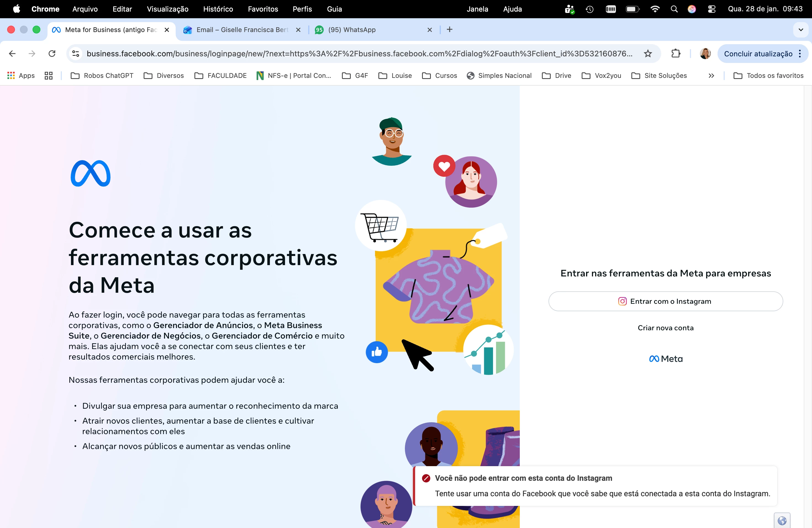Open Chrome three-dots menu
Viewport: 812px width, 528px height.
pos(800,54)
